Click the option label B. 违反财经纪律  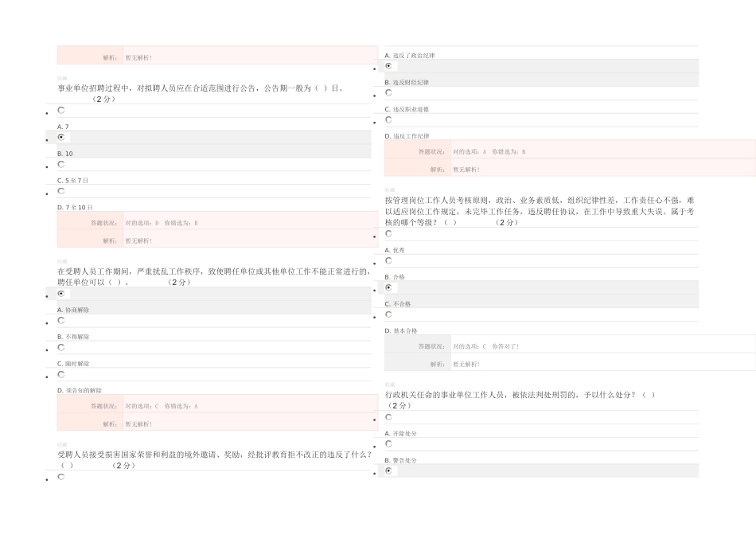click(407, 83)
